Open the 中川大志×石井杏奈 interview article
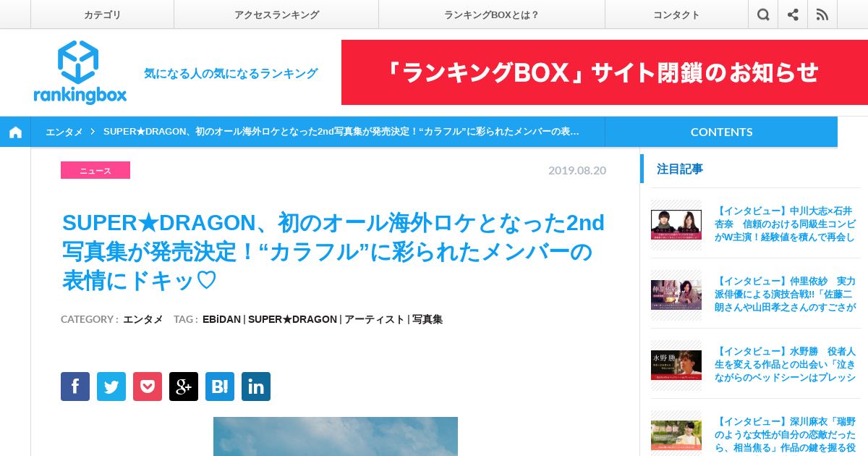The image size is (868, 456). coord(785,224)
